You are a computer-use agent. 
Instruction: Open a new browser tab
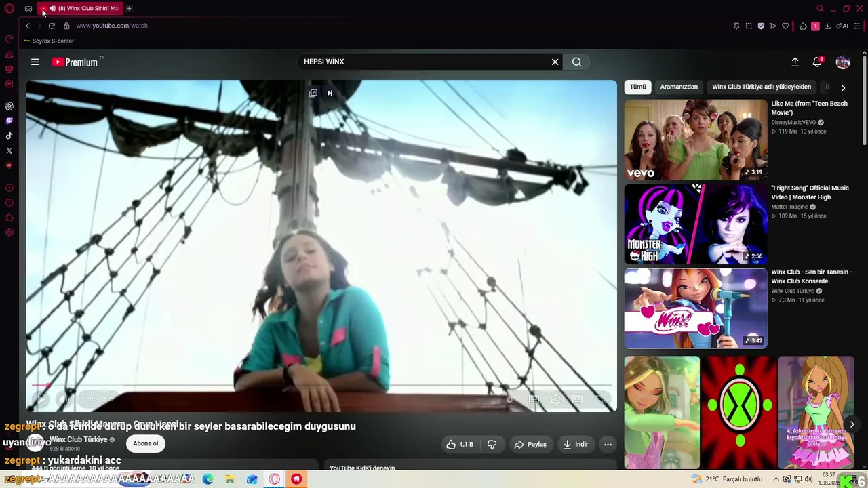[129, 9]
